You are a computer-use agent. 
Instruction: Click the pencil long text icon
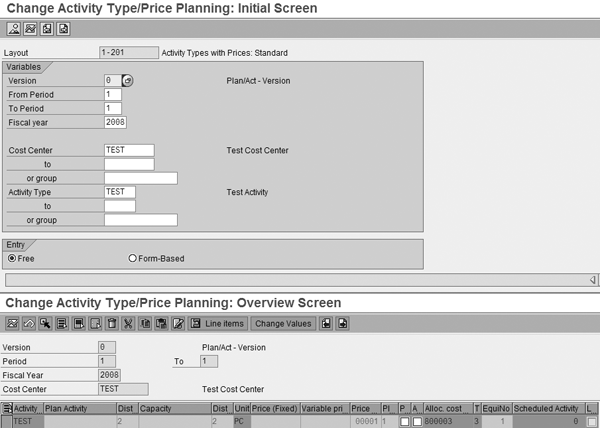[x=178, y=324]
